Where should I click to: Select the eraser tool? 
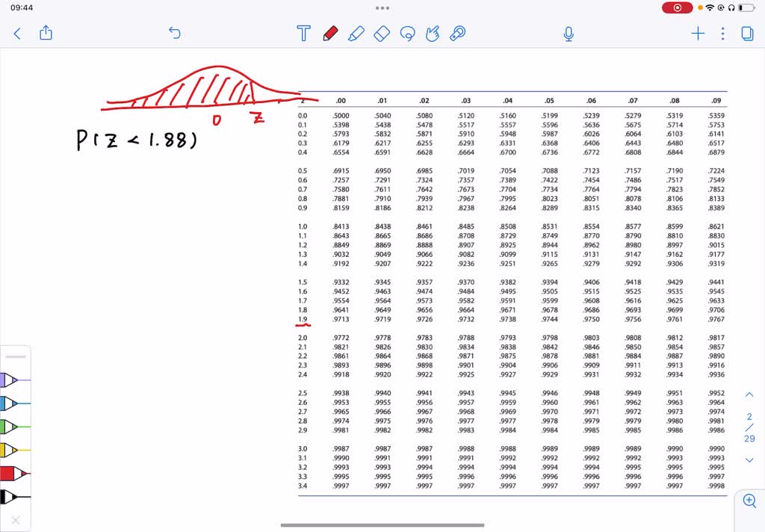coord(382,34)
